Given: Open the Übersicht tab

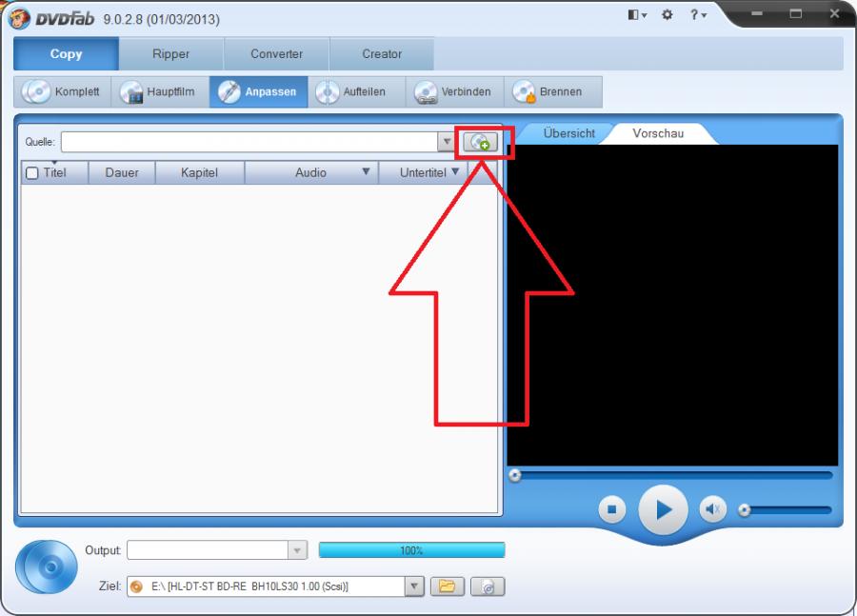Looking at the screenshot, I should click(x=568, y=133).
